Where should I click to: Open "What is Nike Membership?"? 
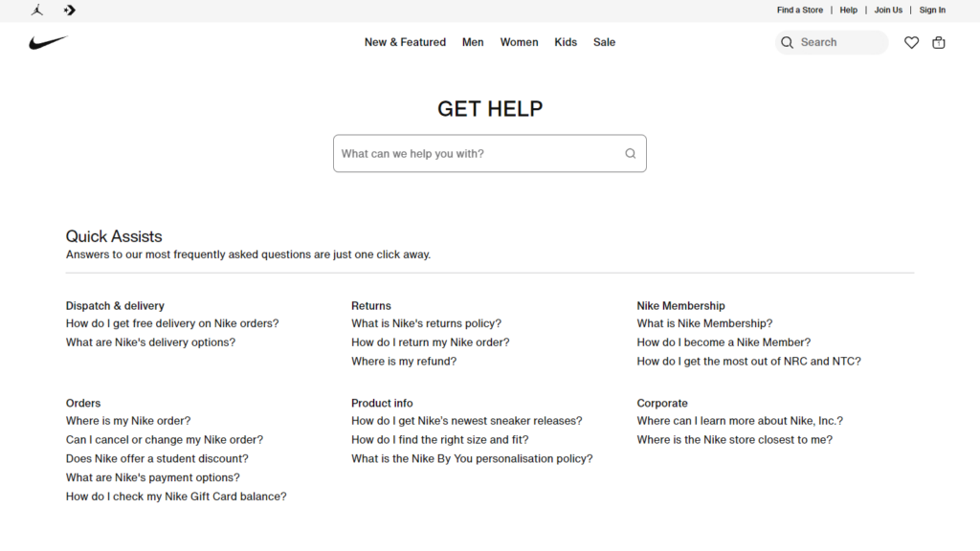point(704,323)
